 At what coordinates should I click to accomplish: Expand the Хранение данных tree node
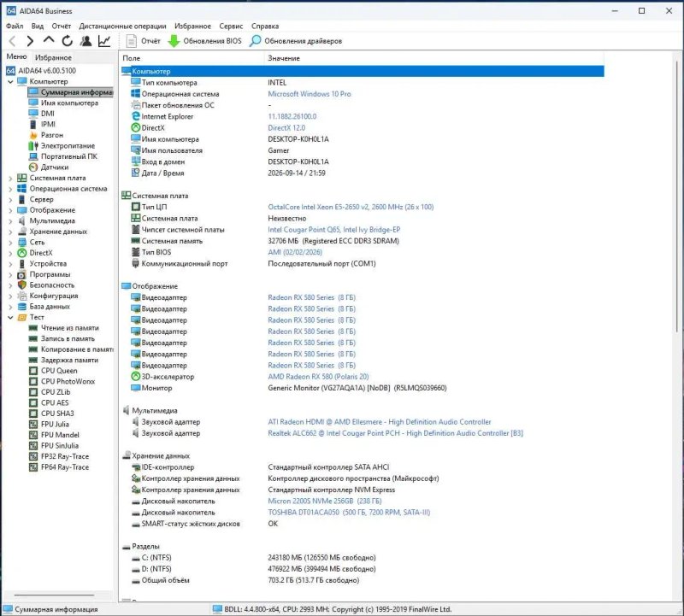coord(10,232)
